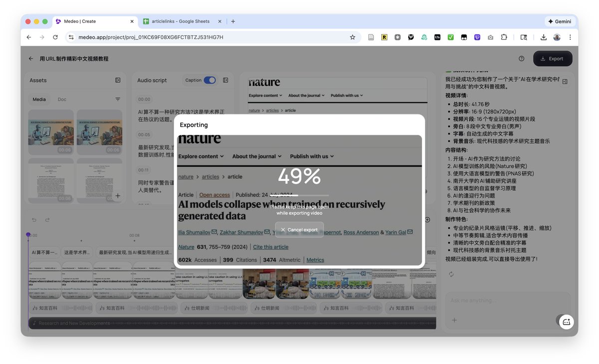Open a new browser tab
599x364 pixels.
tap(233, 21)
